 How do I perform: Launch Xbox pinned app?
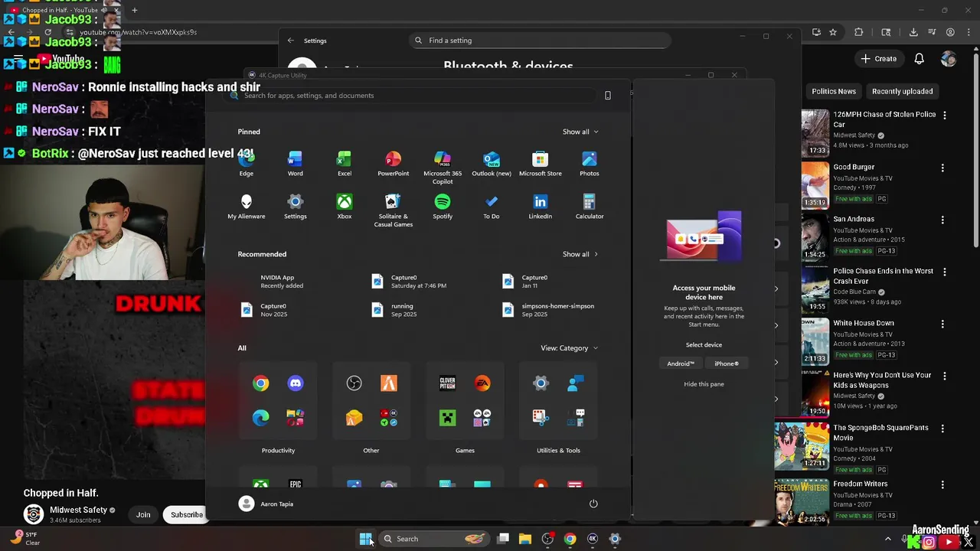point(345,207)
